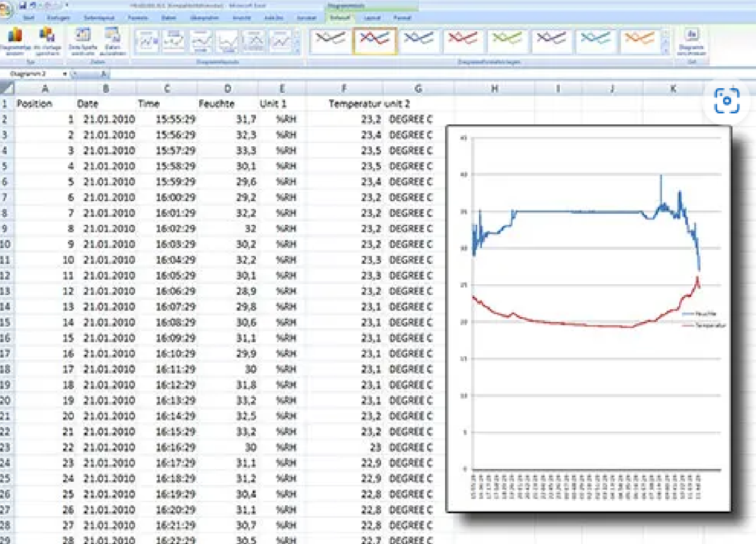Click the Office button
The image size is (756, 544).
pos(5,9)
